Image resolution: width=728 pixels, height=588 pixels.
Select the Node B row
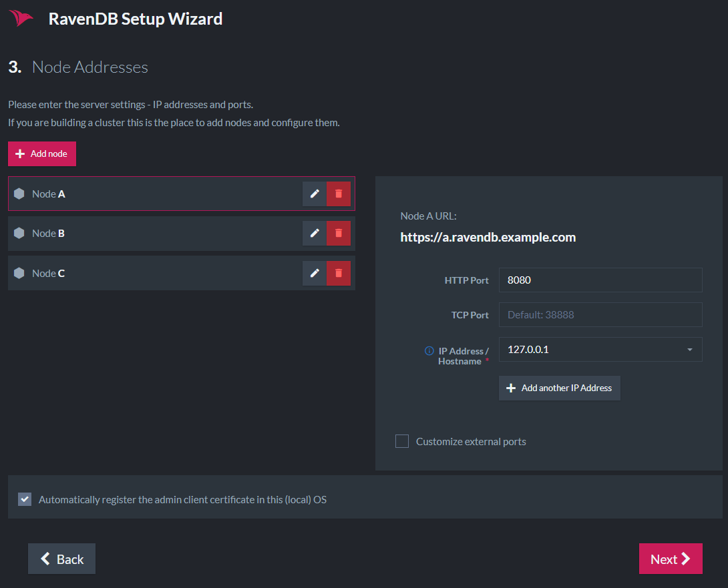(182, 234)
